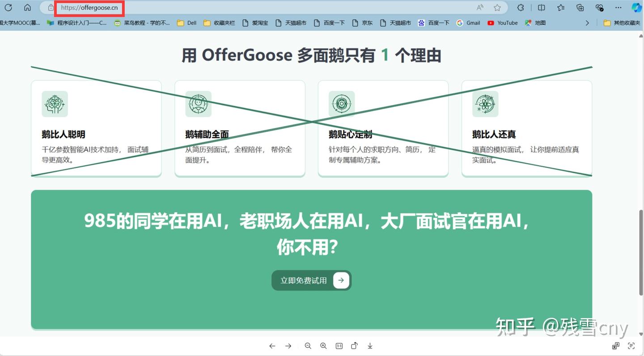
Task: Click the 立即免费试用 button
Action: (x=311, y=280)
